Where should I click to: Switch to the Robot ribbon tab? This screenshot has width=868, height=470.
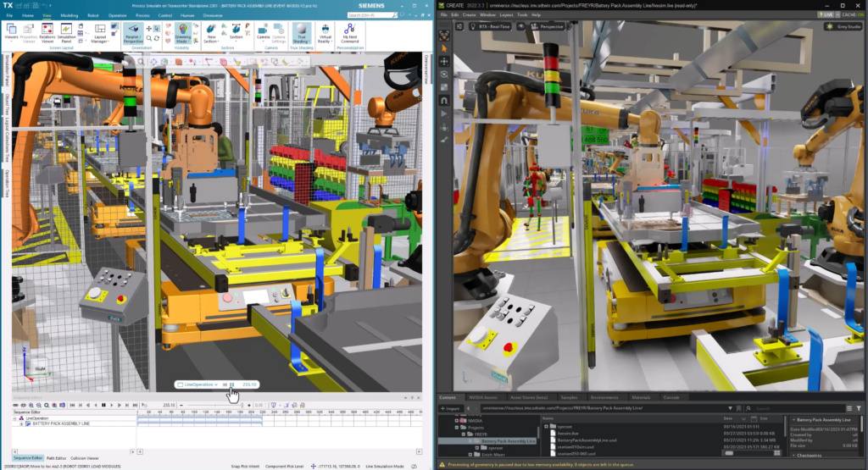pos(92,15)
